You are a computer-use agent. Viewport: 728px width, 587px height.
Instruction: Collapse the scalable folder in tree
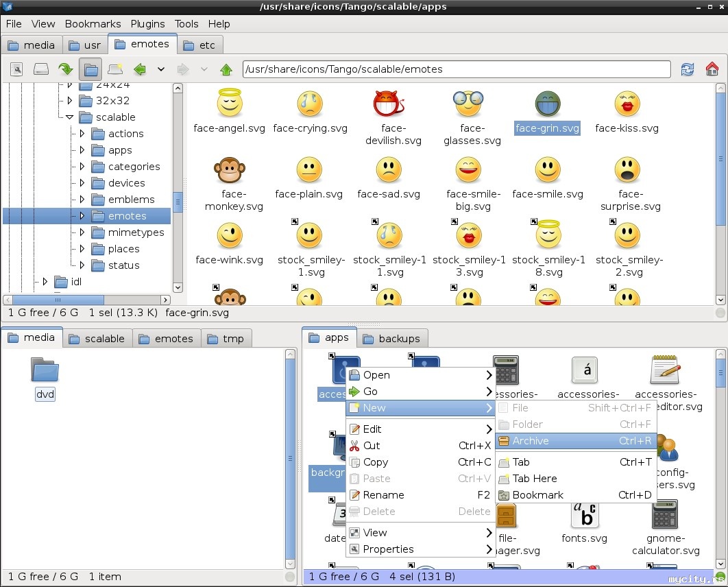[x=70, y=117]
